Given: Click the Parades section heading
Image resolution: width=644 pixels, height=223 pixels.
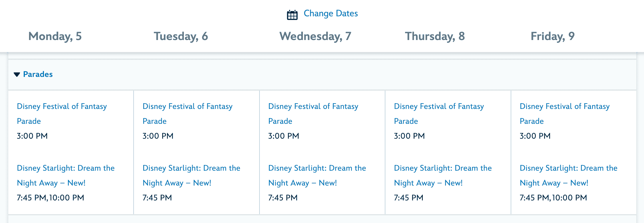Looking at the screenshot, I should 38,74.
